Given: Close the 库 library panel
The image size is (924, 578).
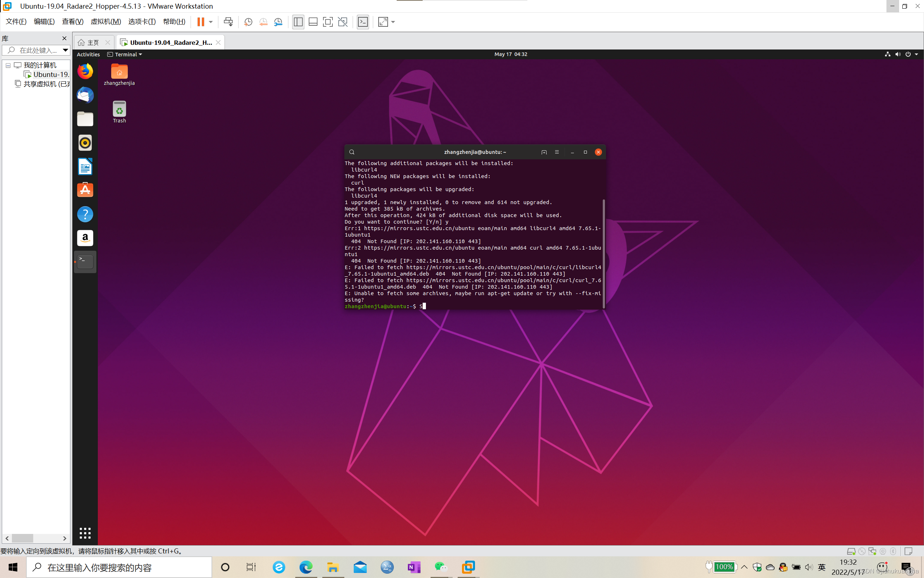Looking at the screenshot, I should (64, 38).
